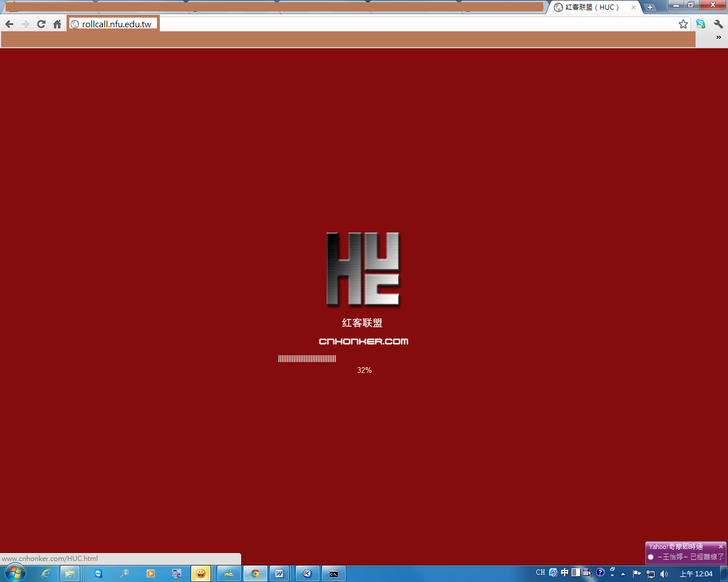Bookmark this page with the star
Viewport: 728px width, 582px height.
[x=683, y=24]
